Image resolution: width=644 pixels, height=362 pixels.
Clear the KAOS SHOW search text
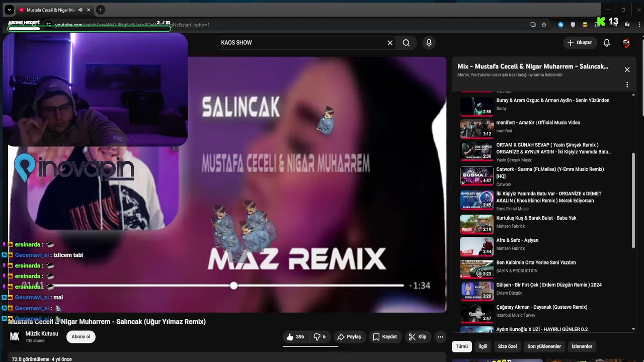click(390, 43)
